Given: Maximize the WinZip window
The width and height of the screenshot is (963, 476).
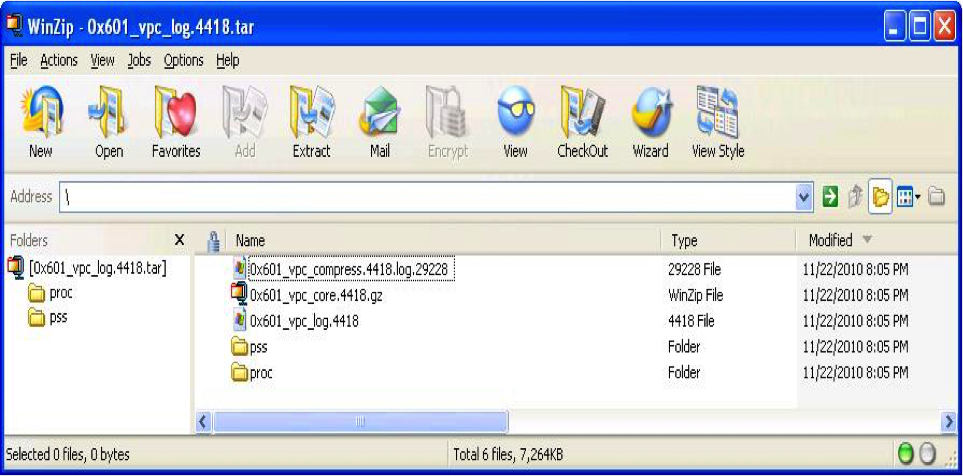Looking at the screenshot, I should [920, 28].
